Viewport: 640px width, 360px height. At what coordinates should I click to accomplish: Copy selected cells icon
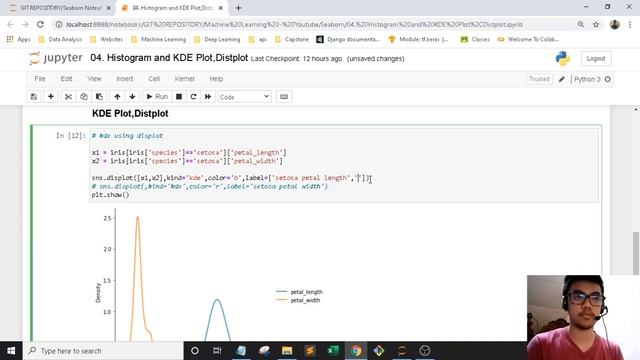click(x=84, y=97)
